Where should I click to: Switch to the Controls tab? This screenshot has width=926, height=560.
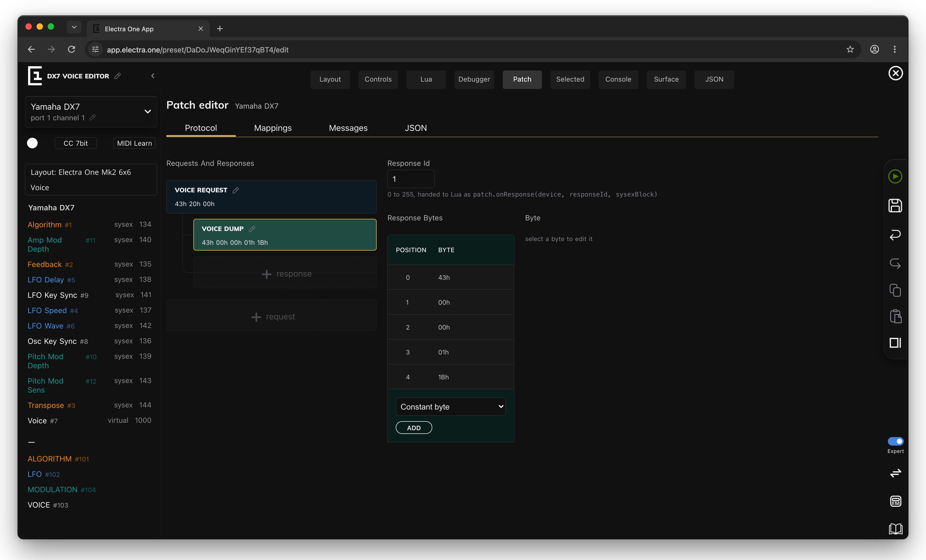click(378, 79)
